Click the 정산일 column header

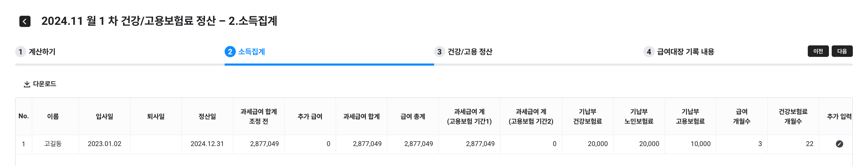click(x=207, y=116)
